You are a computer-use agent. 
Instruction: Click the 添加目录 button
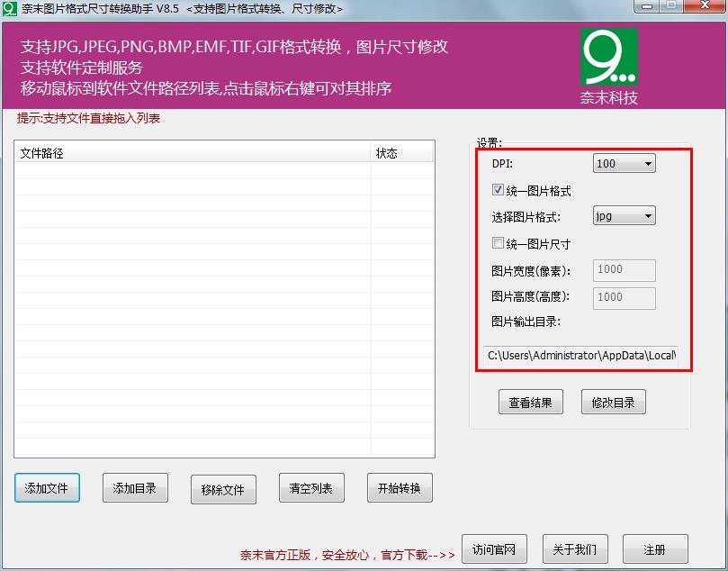tap(135, 488)
